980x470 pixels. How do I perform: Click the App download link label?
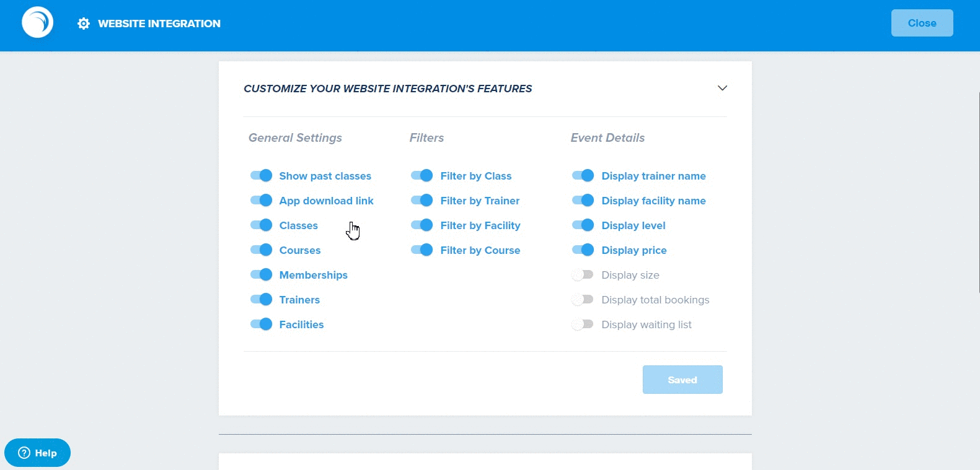coord(326,201)
